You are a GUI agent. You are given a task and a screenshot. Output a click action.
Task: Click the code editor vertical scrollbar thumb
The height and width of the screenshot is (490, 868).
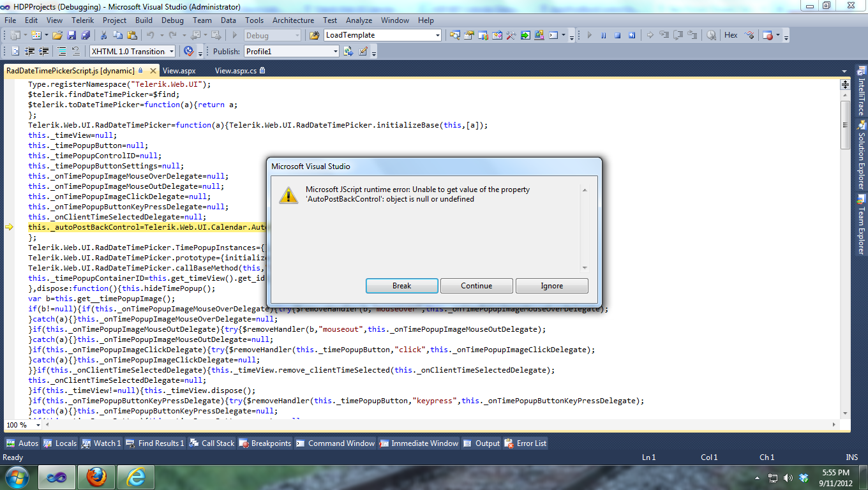[845, 125]
